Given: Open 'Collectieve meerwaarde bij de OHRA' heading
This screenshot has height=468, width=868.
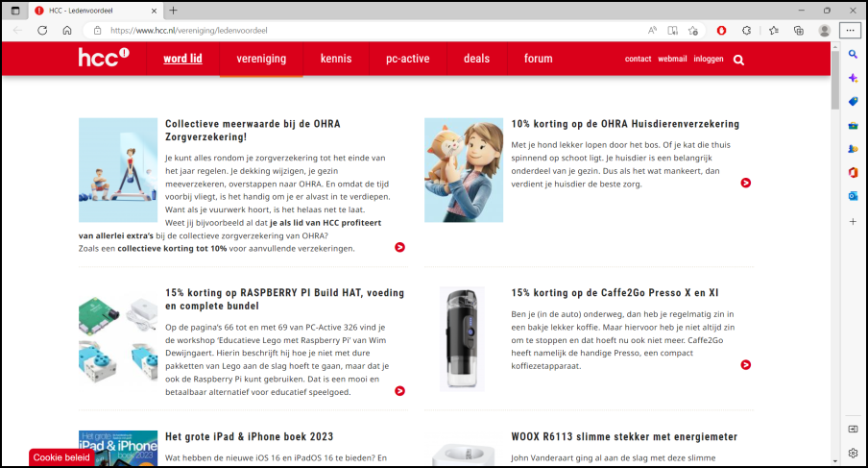Looking at the screenshot, I should (x=253, y=130).
